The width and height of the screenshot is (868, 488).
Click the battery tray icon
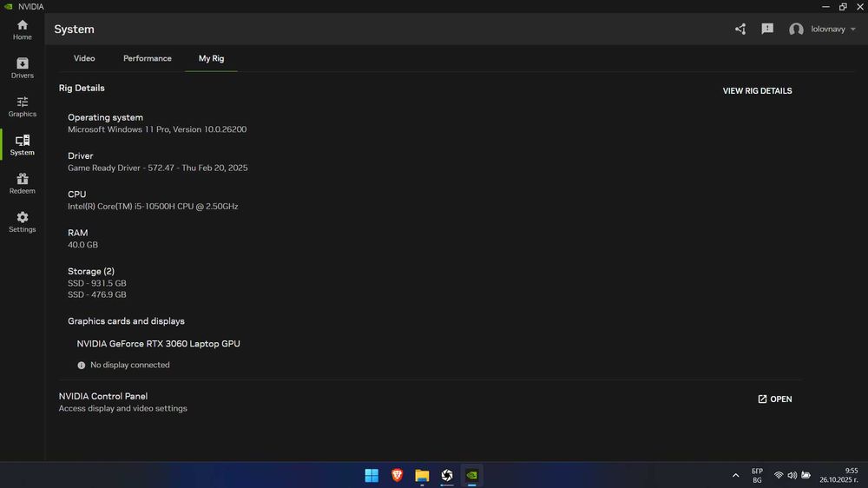point(806,475)
